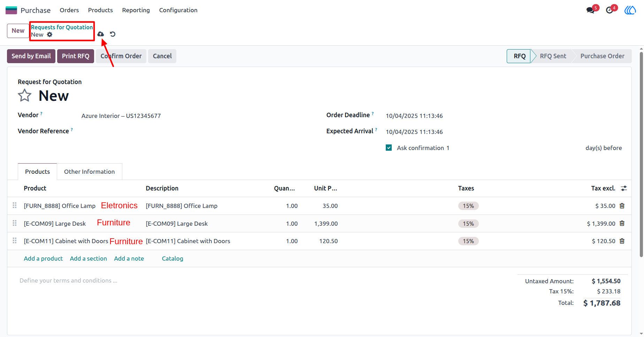644x337 pixels.
Task: Save the record manually with cloud icon
Action: tap(101, 34)
